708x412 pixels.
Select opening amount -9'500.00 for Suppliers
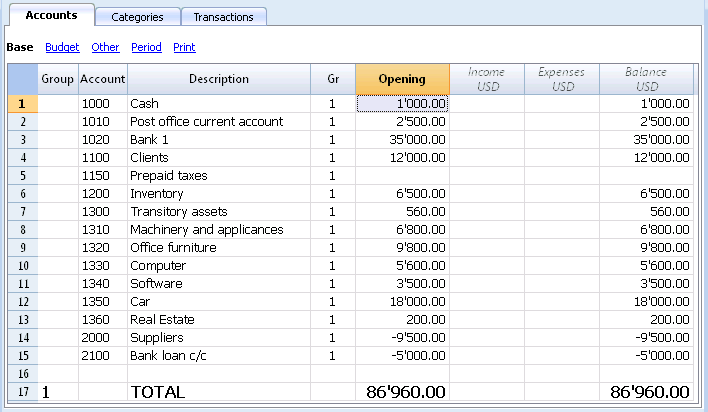click(x=402, y=338)
